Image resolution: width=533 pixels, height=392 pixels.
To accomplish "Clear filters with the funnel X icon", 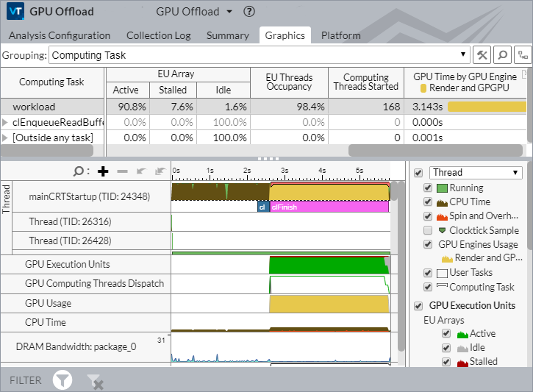I will [94, 380].
